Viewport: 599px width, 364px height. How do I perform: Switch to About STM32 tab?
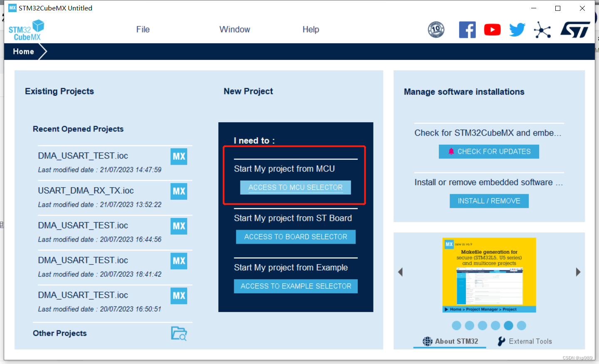450,341
